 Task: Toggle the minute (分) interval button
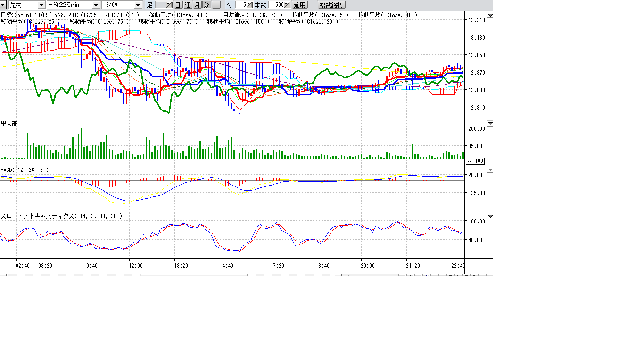click(206, 5)
